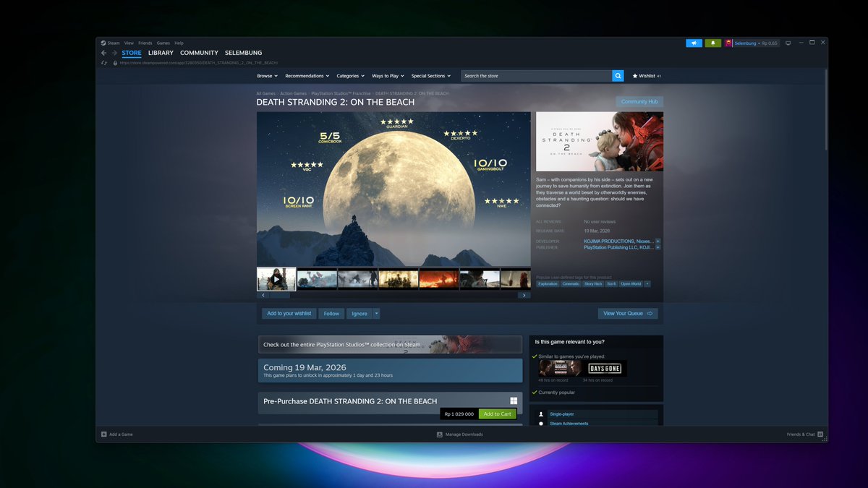Viewport: 868px width, 488px height.
Task: Click the green Add to Cart button
Action: [x=498, y=414]
